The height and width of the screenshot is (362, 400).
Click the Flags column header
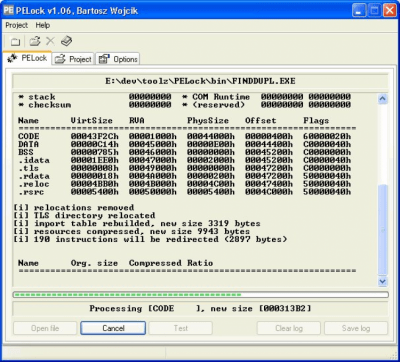(316, 120)
